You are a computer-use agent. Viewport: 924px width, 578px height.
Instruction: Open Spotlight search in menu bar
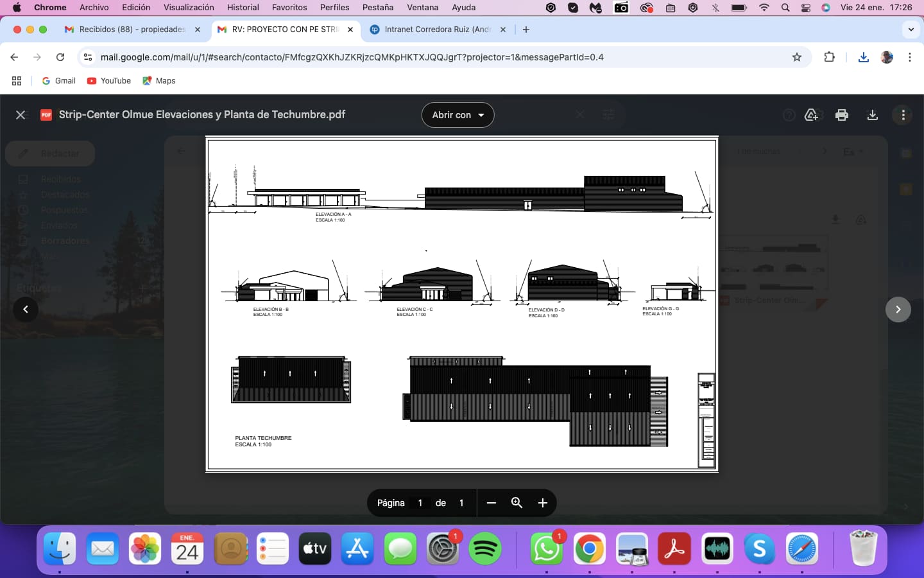(x=785, y=7)
